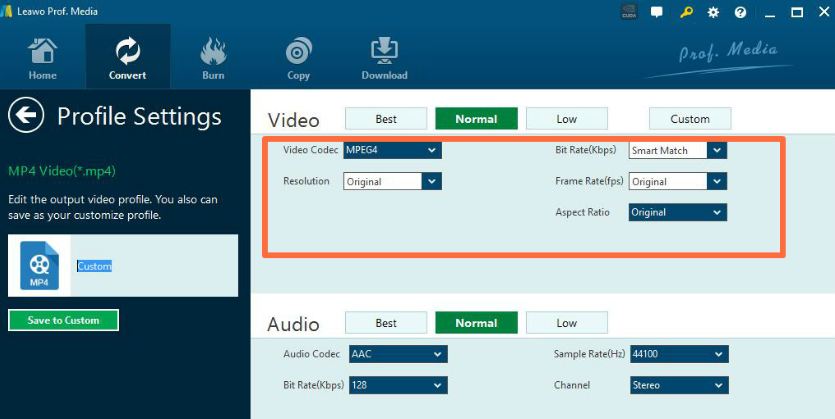Select Custom video quality preset
The image size is (835, 419).
(690, 119)
